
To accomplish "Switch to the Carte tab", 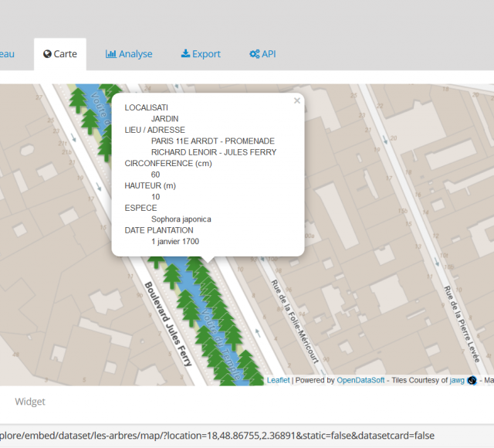I will pos(59,54).
